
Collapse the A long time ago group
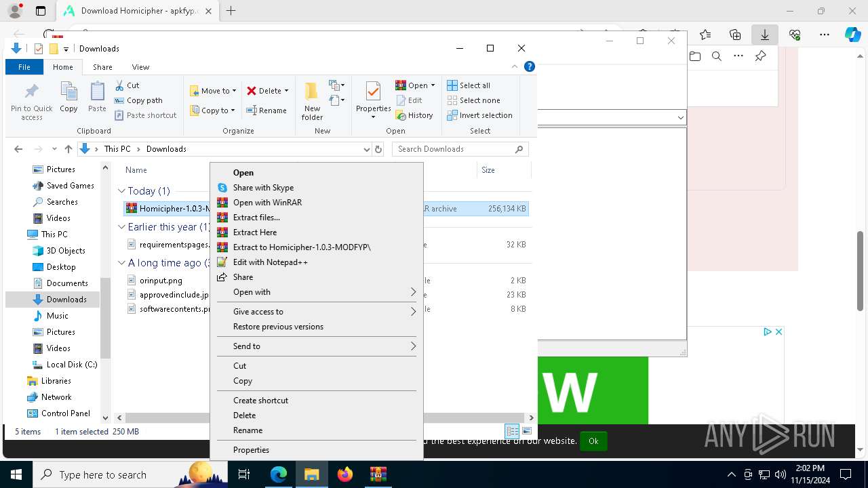[122, 263]
